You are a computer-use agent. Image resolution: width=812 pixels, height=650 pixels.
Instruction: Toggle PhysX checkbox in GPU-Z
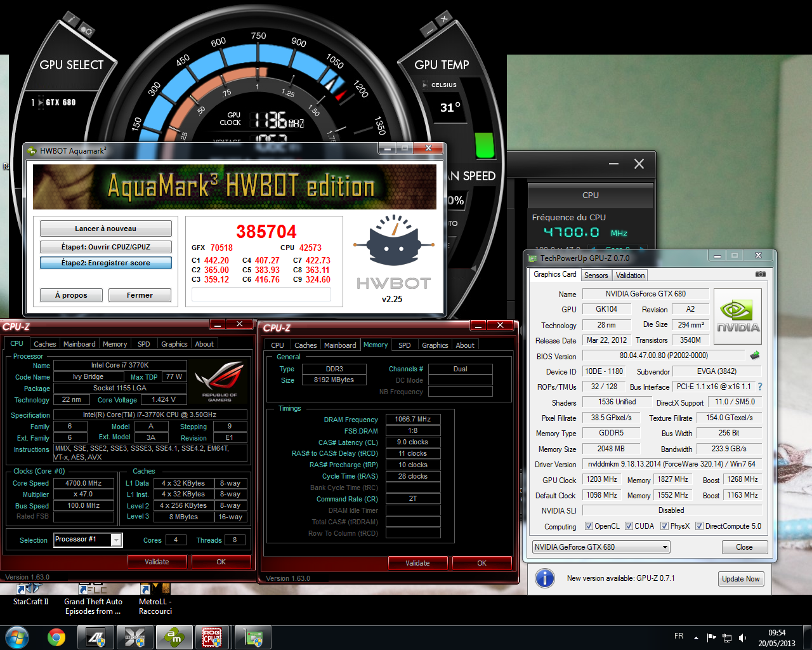click(664, 526)
